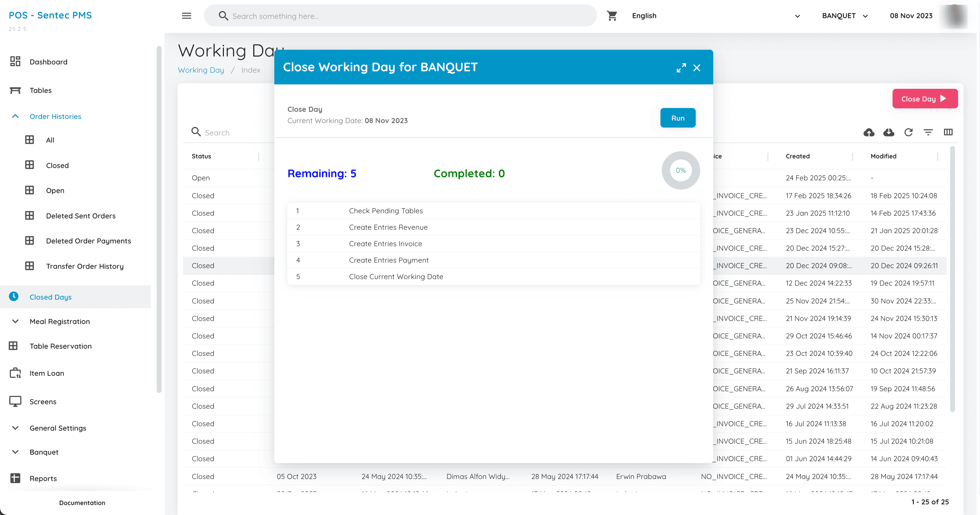980x515 pixels.
Task: Expand the dialog to fullscreen
Action: click(681, 68)
